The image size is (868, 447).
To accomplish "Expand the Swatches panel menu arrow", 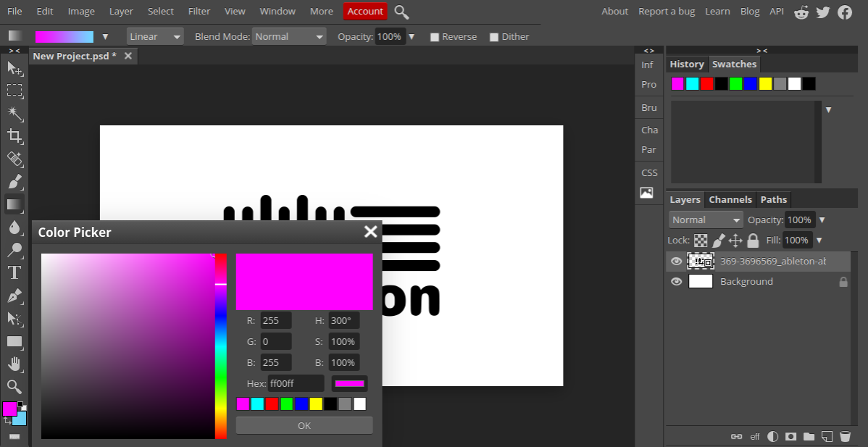I will [x=829, y=110].
